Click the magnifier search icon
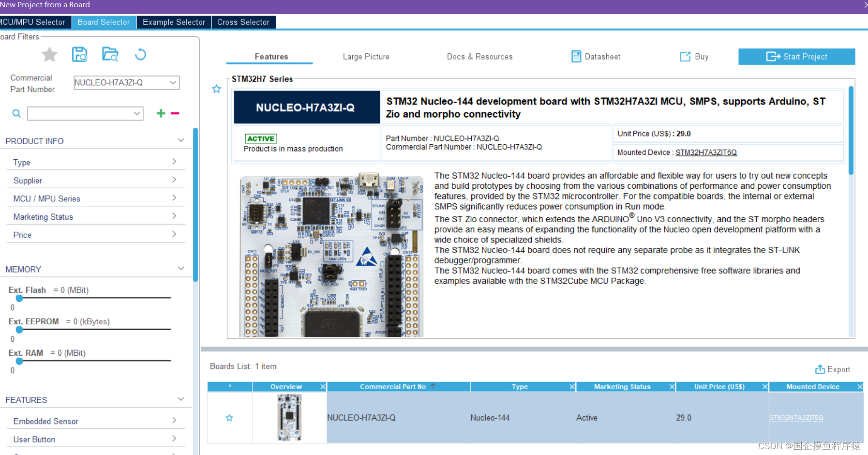 (x=16, y=113)
